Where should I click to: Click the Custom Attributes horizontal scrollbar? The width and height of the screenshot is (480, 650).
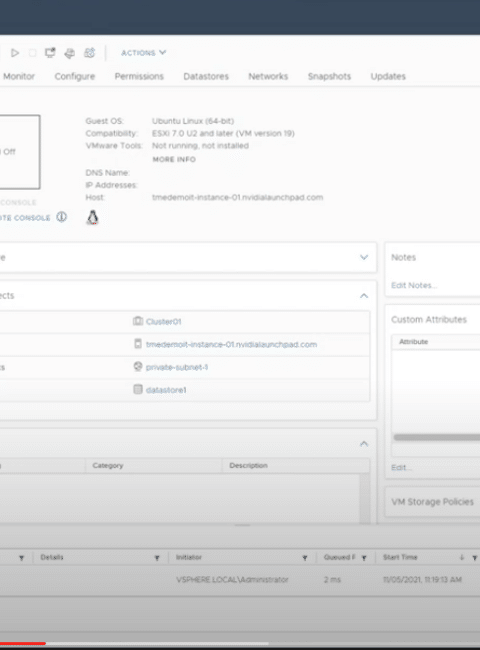[x=436, y=437]
